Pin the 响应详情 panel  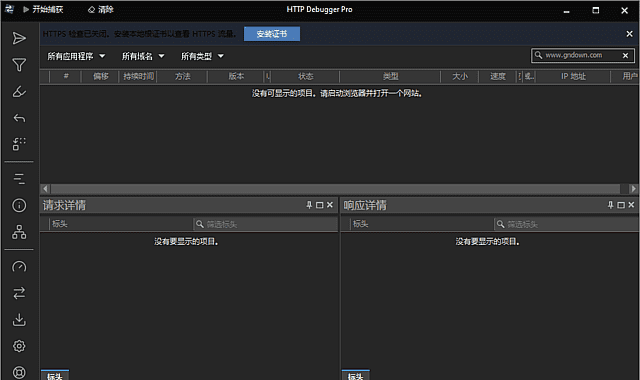(611, 205)
